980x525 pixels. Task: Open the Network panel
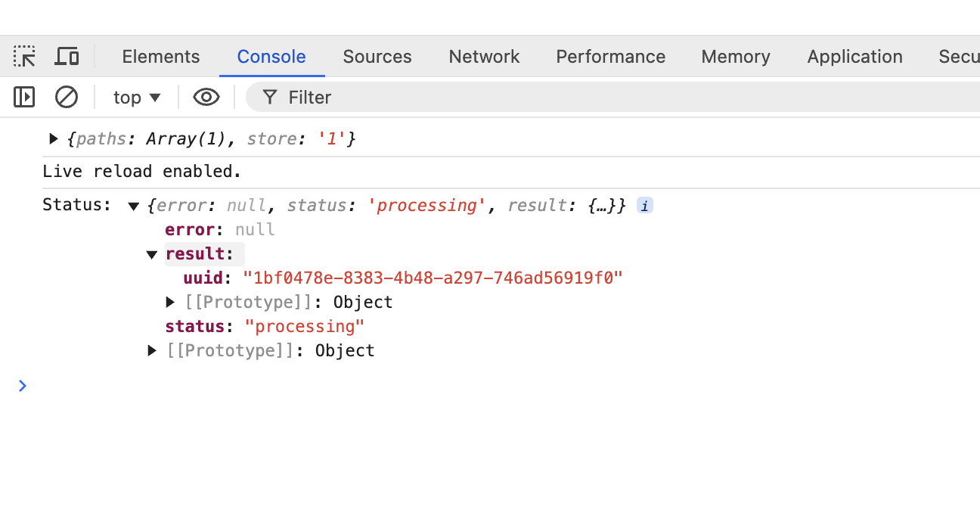coord(484,56)
